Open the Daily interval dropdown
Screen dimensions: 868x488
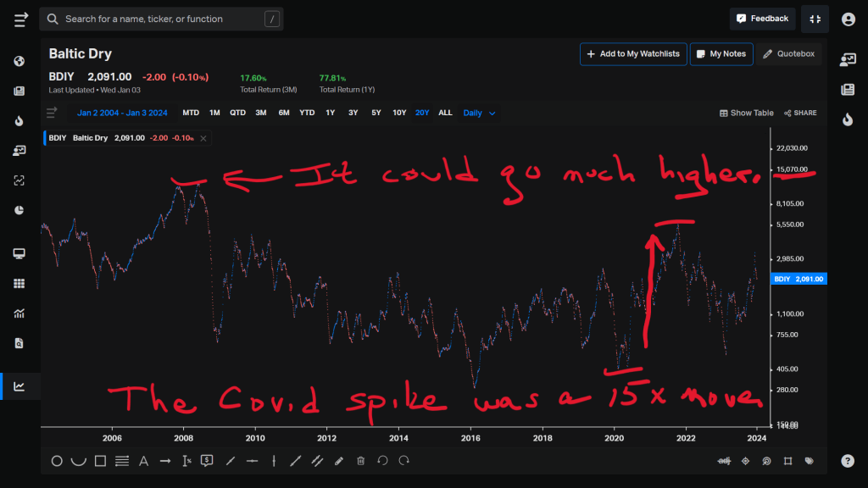coord(479,113)
